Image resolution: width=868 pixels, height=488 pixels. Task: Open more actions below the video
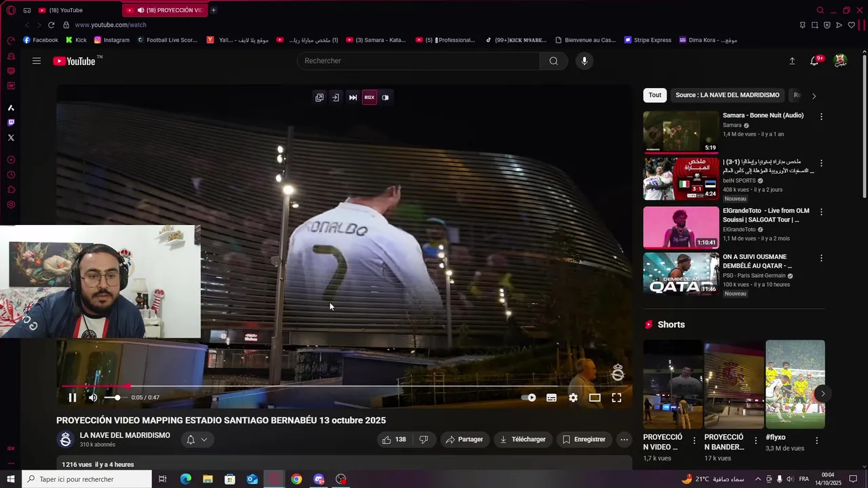[625, 440]
